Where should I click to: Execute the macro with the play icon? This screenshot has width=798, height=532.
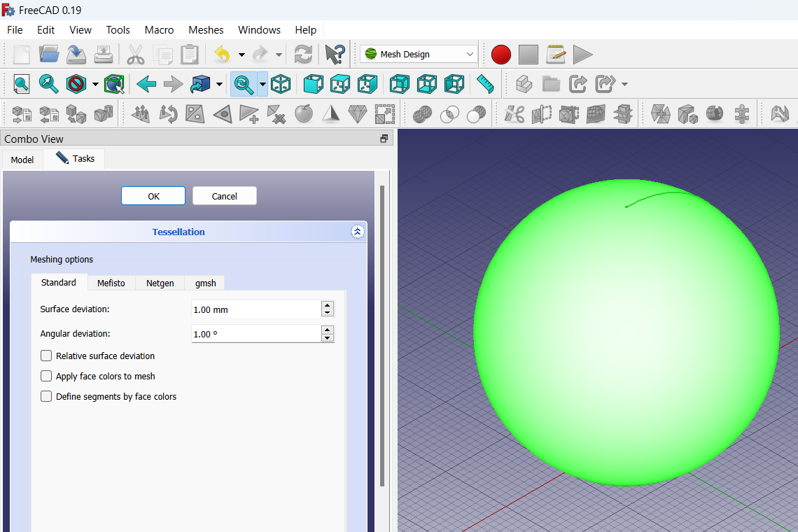582,55
